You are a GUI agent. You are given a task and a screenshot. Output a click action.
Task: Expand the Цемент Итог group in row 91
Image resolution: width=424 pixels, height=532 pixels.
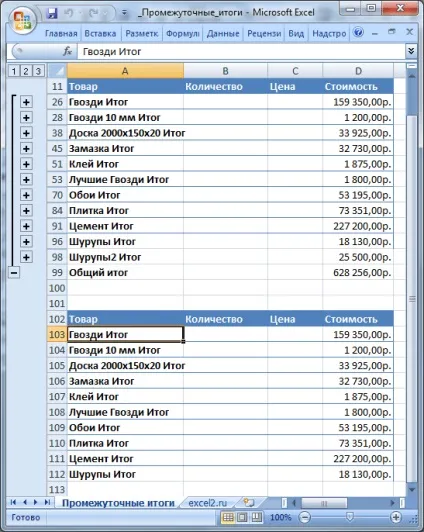[26, 226]
